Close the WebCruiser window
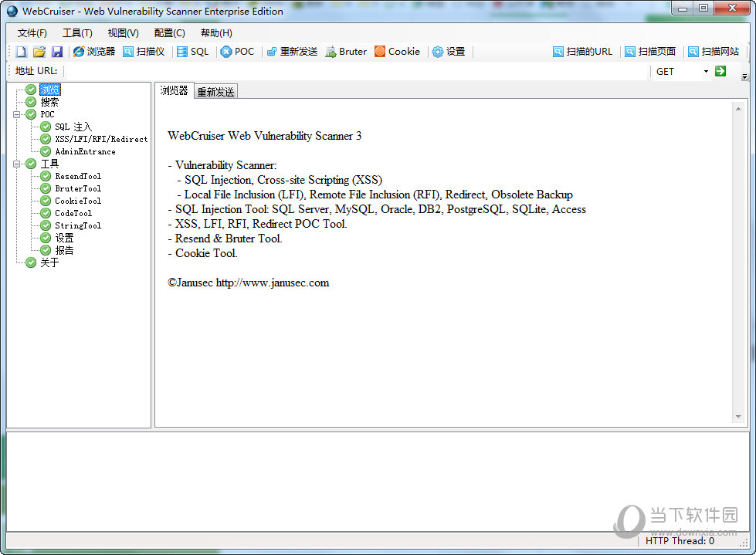Viewport: 756px width, 555px height. 732,8
